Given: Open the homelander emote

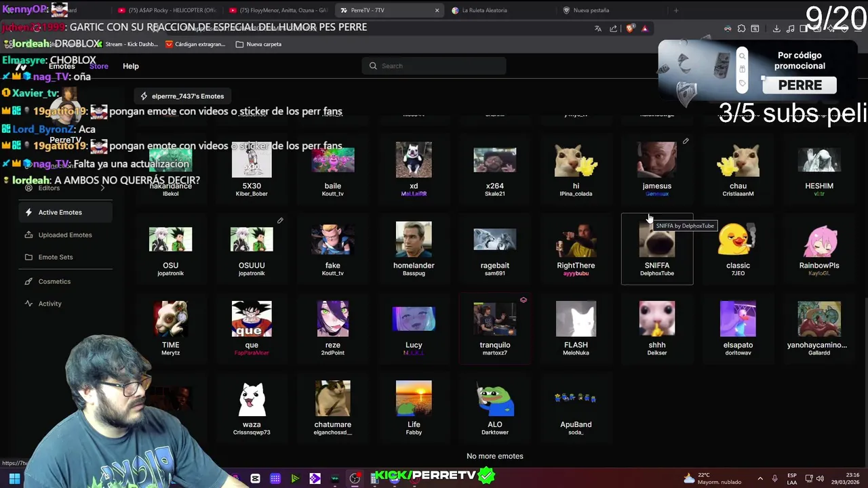Looking at the screenshot, I should 414,249.
